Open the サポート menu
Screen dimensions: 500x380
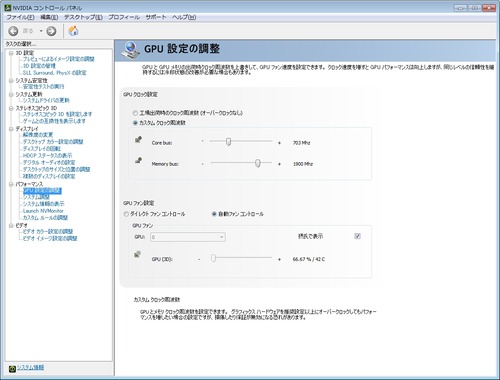coord(155,17)
